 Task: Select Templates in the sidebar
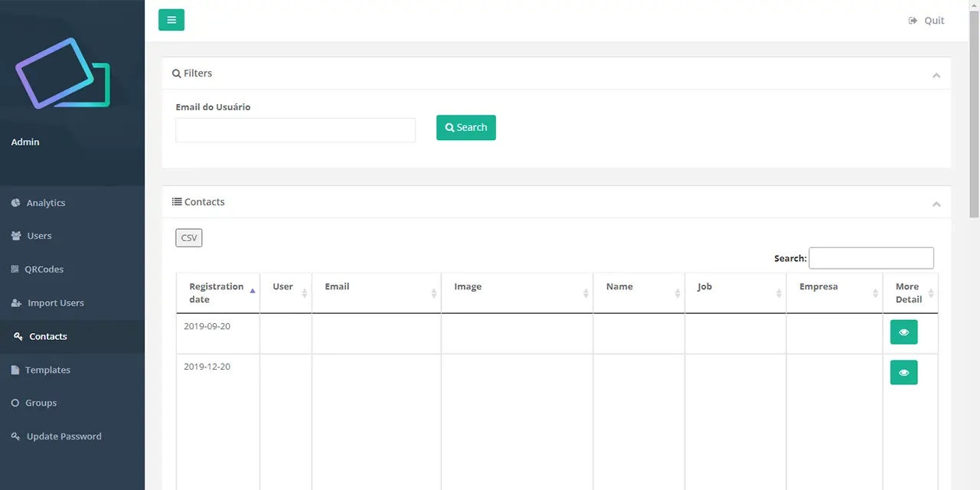[47, 370]
